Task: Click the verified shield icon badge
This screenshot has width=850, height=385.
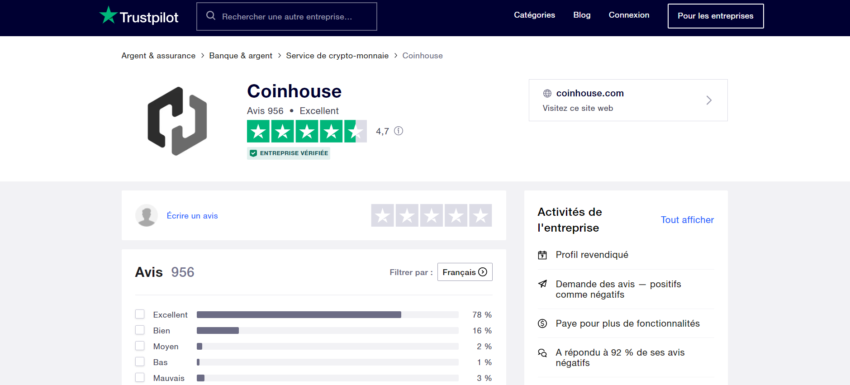Action: (253, 153)
